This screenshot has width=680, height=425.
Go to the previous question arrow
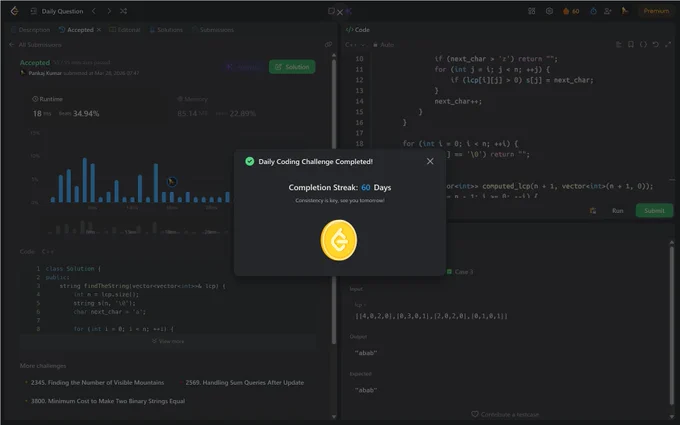tap(94, 11)
